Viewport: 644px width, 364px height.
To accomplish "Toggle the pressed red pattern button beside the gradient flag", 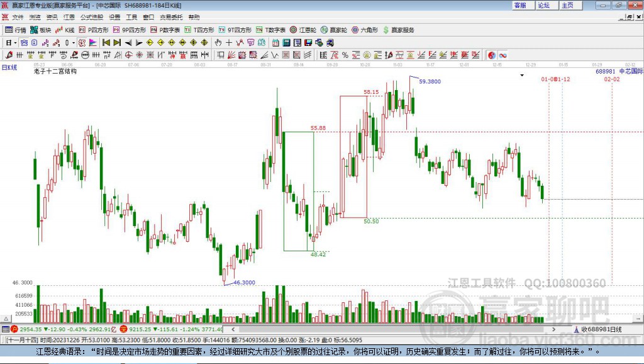I will pyautogui.click(x=82, y=43).
